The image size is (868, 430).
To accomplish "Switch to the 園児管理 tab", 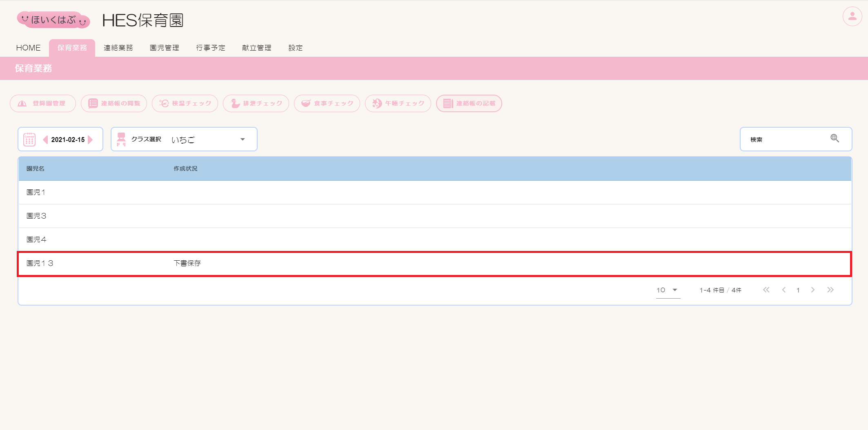I will point(164,48).
